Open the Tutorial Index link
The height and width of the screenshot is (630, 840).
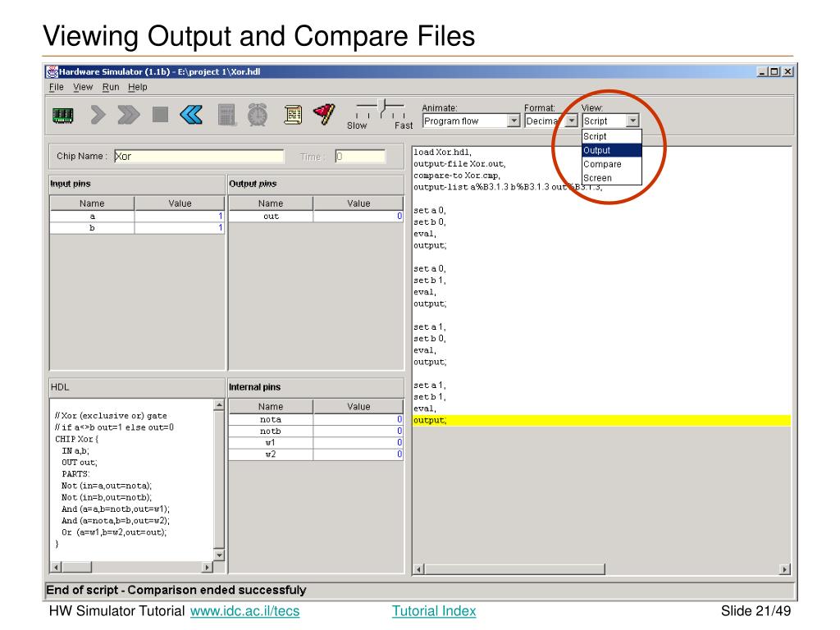tap(434, 611)
